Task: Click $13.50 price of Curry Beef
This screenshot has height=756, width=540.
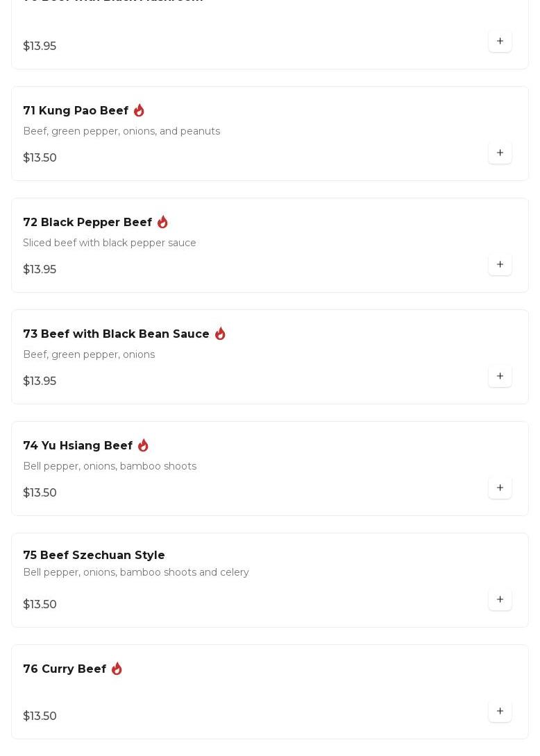Action: (x=40, y=716)
